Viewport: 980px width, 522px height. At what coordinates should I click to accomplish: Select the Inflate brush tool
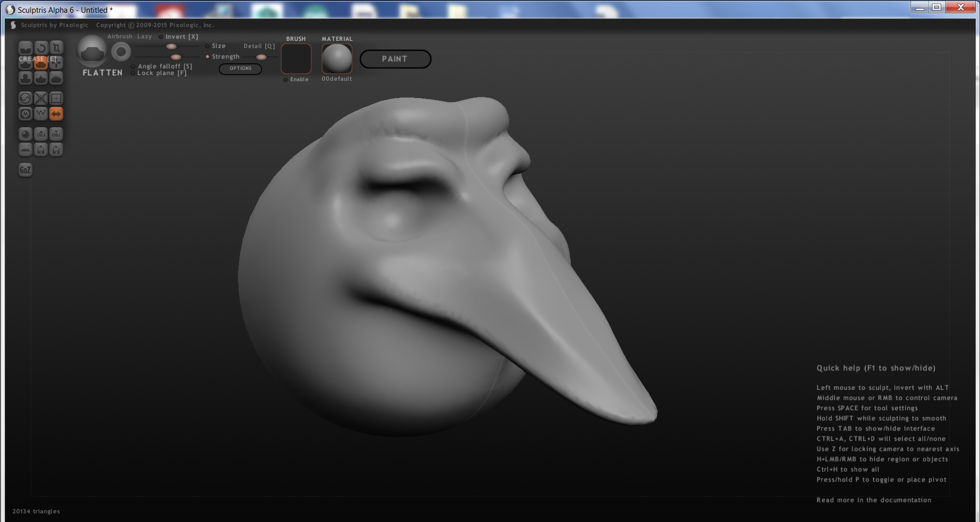25,78
